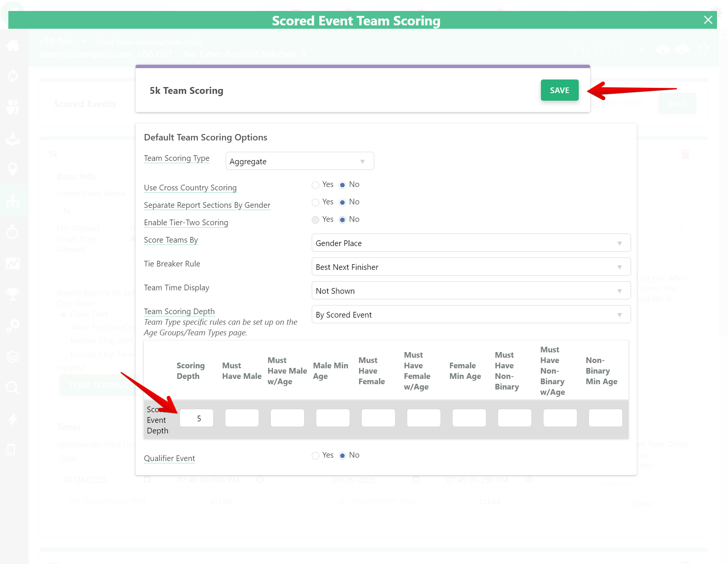Open the participants people sidebar icon
Image resolution: width=728 pixels, height=564 pixels.
tap(13, 107)
